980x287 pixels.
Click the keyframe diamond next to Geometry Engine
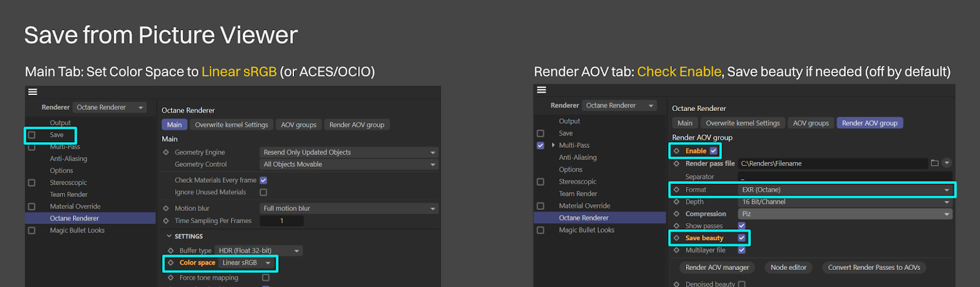pyautogui.click(x=166, y=152)
